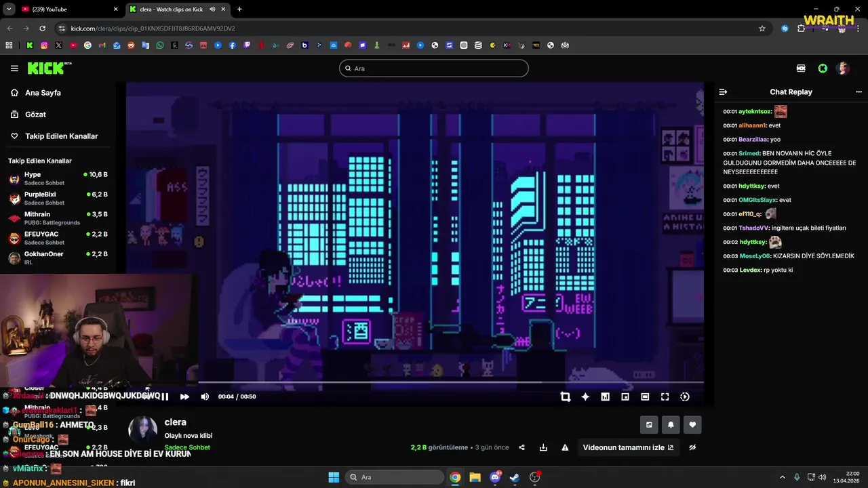The height and width of the screenshot is (488, 868).
Task: Open PurpleBixi channel in followed list
Action: [58, 199]
